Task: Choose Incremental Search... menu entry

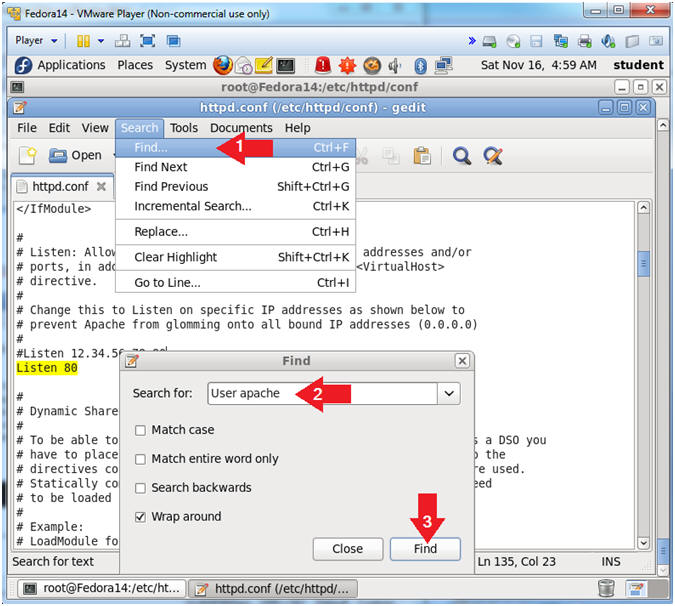Action: [x=235, y=206]
